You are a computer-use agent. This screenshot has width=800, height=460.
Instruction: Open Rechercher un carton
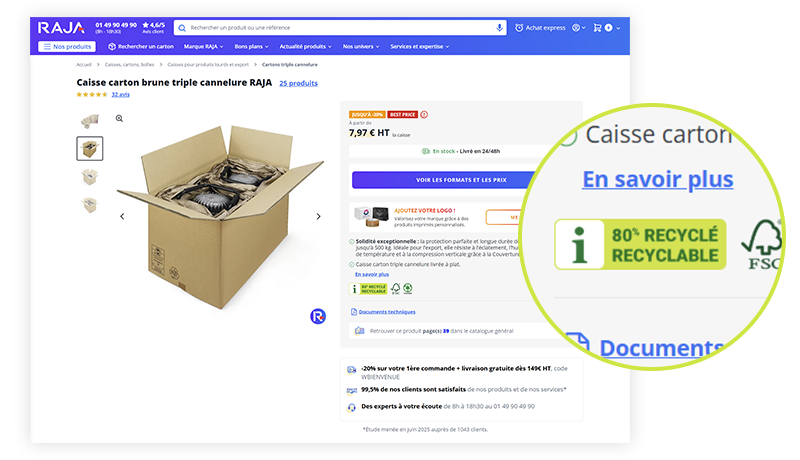[x=141, y=46]
